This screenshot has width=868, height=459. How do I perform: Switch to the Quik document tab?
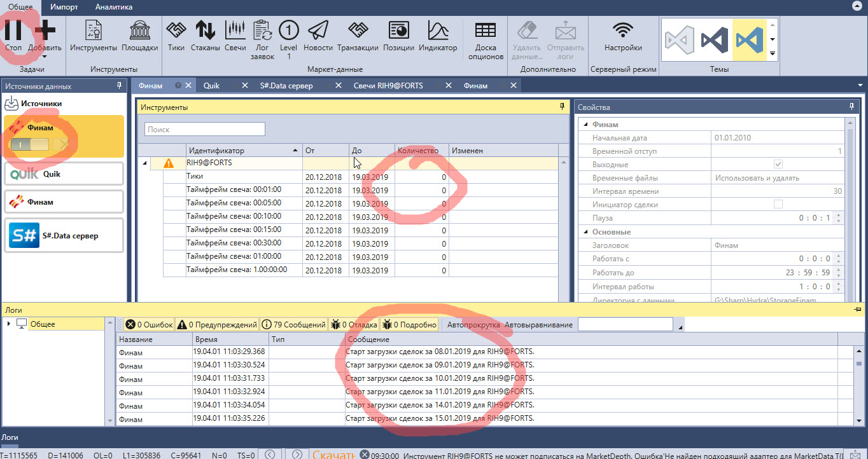point(211,86)
